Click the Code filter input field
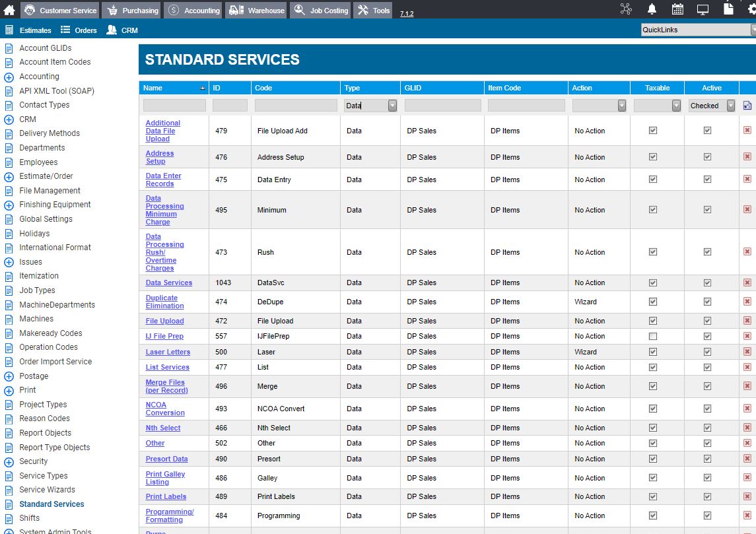This screenshot has width=756, height=534. [x=296, y=106]
